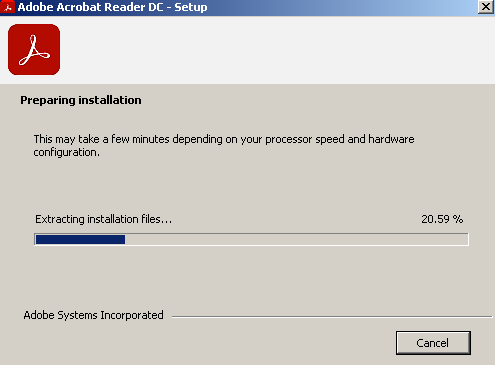Close the Setup window with X
Image resolution: width=495 pixels, height=365 pixels.
click(486, 7)
